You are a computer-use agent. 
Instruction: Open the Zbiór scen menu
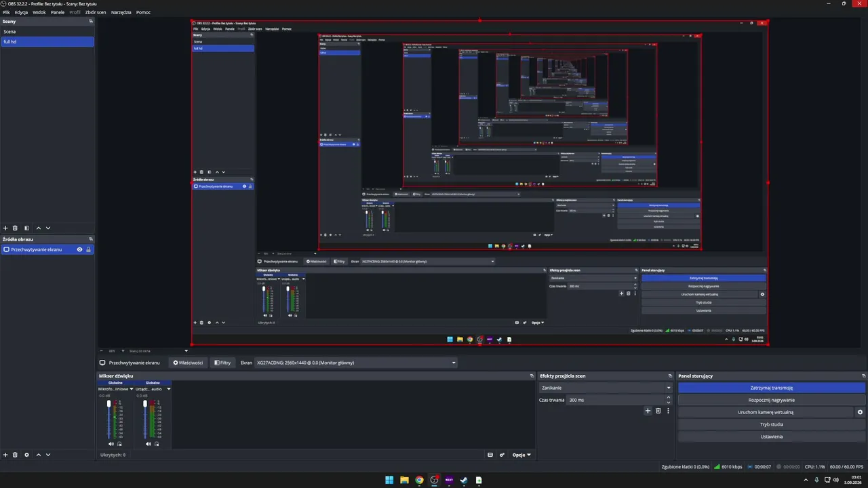(x=96, y=12)
